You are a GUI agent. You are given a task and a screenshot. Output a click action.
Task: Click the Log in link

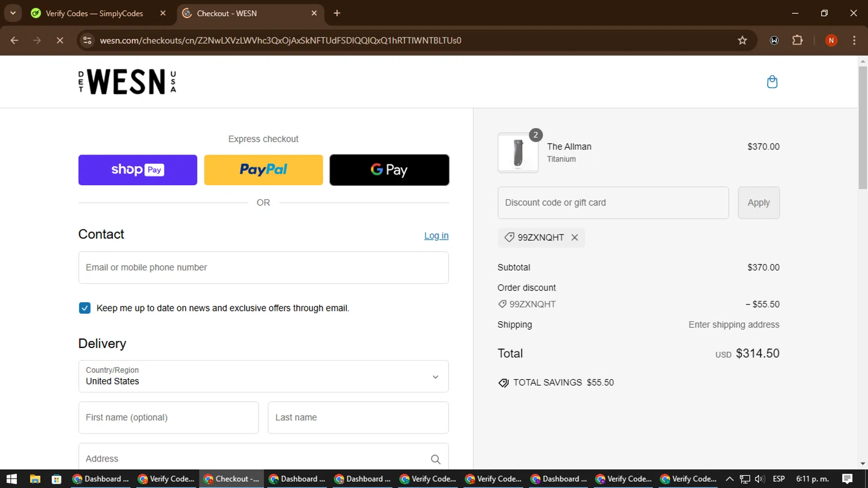(x=436, y=236)
